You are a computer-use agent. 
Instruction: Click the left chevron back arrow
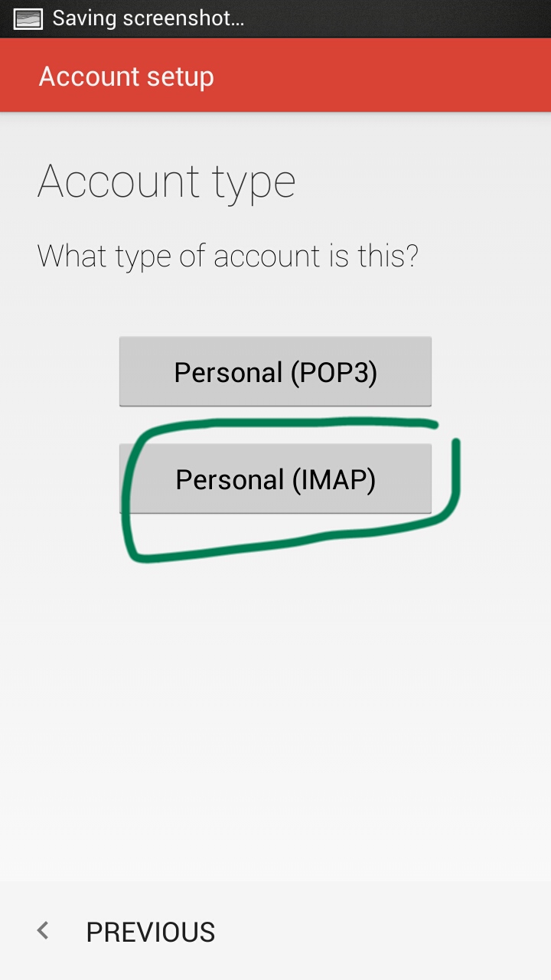43,931
